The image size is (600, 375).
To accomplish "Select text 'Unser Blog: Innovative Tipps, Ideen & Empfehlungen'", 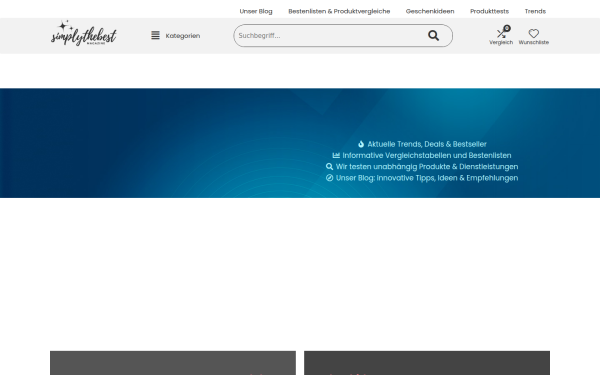I will pyautogui.click(x=427, y=178).
